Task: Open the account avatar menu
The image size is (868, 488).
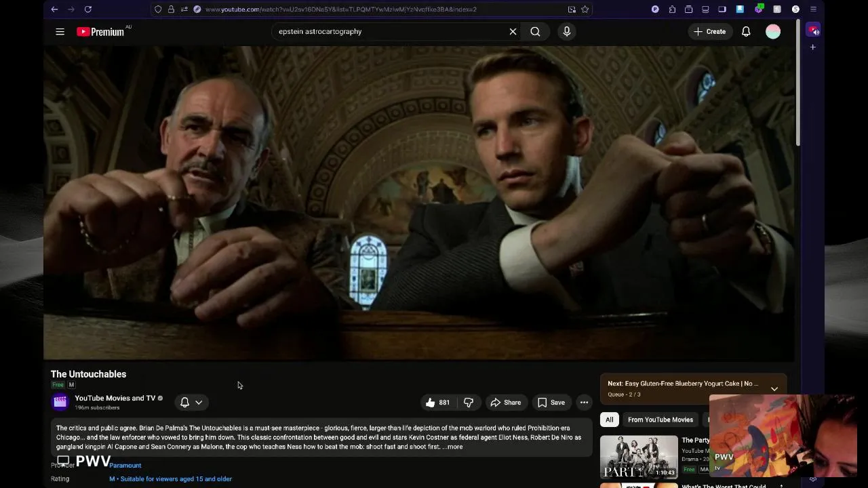Action: tap(773, 31)
